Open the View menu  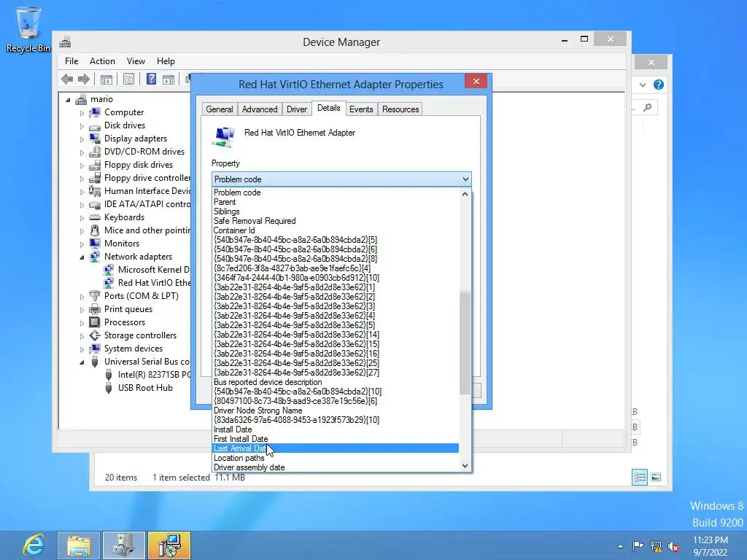click(x=136, y=61)
